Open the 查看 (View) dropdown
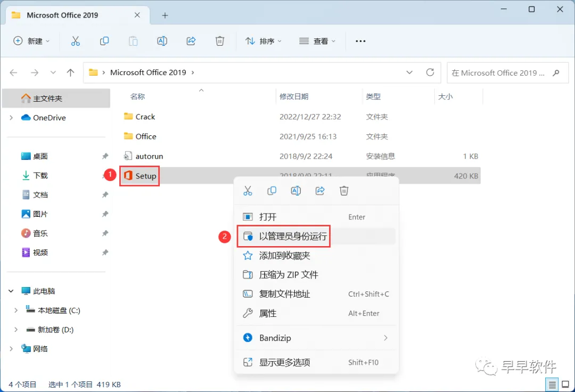 [x=317, y=41]
